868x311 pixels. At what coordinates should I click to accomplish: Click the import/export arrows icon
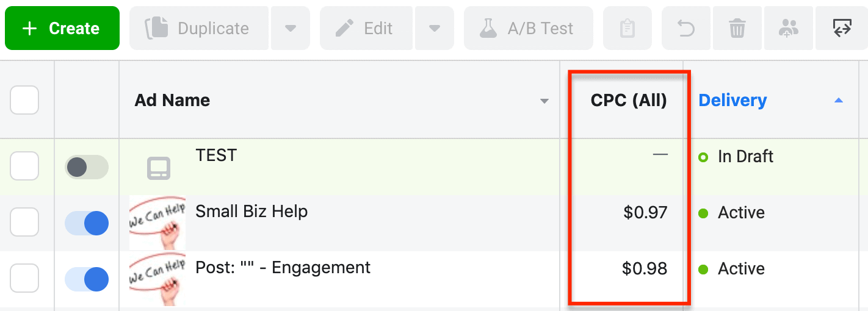pyautogui.click(x=842, y=28)
